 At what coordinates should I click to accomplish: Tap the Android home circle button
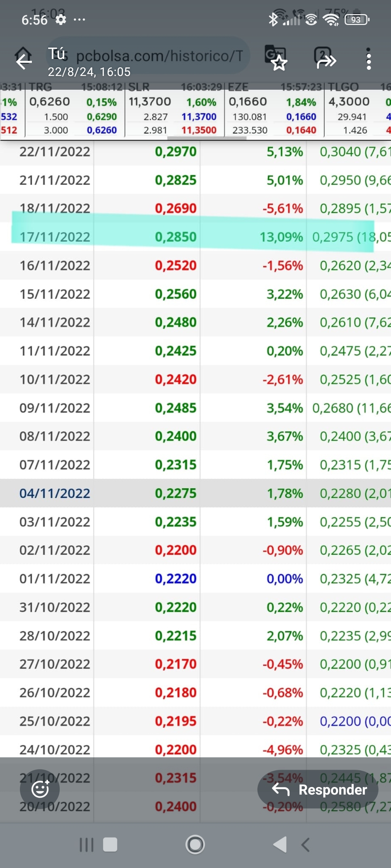[x=195, y=845]
